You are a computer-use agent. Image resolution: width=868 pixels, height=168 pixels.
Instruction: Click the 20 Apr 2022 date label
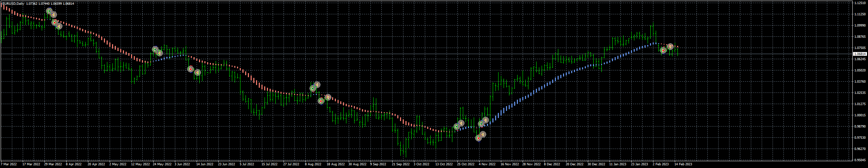click(x=96, y=164)
